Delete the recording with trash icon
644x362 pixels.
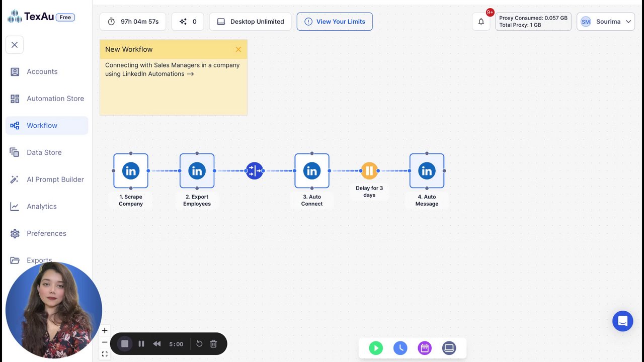(x=213, y=343)
